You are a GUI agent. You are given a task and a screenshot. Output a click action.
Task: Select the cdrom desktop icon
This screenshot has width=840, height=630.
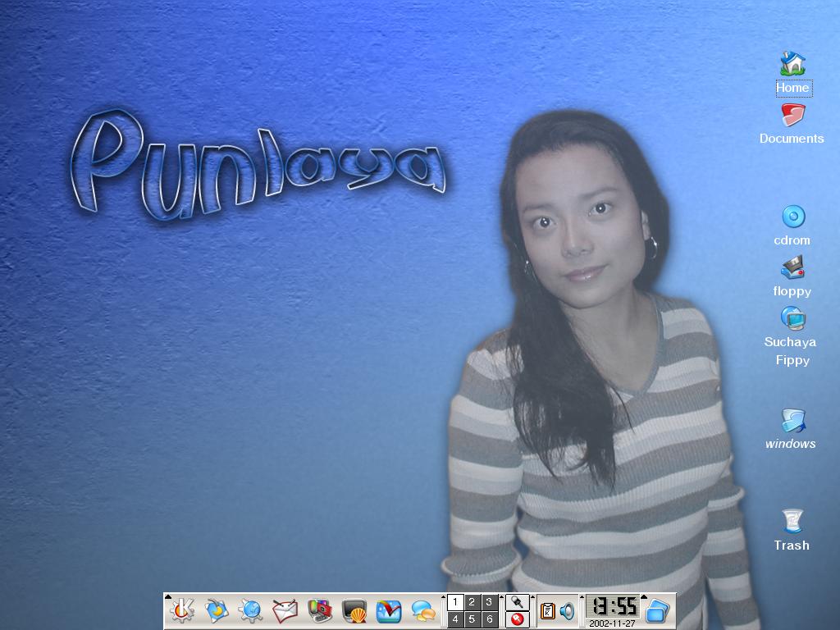click(793, 217)
